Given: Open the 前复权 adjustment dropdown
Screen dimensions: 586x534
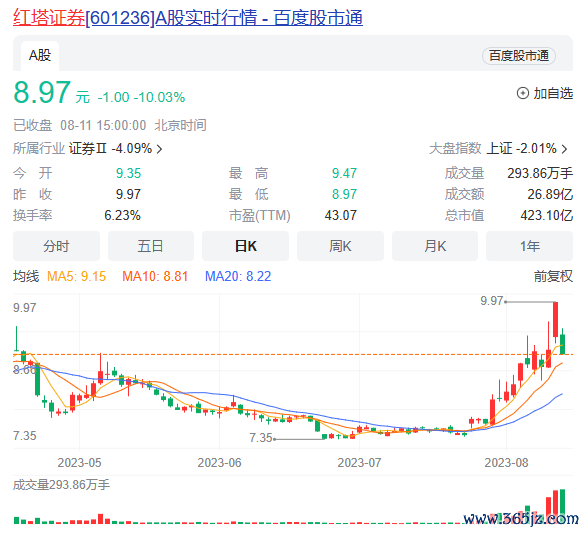Looking at the screenshot, I should (x=553, y=277).
